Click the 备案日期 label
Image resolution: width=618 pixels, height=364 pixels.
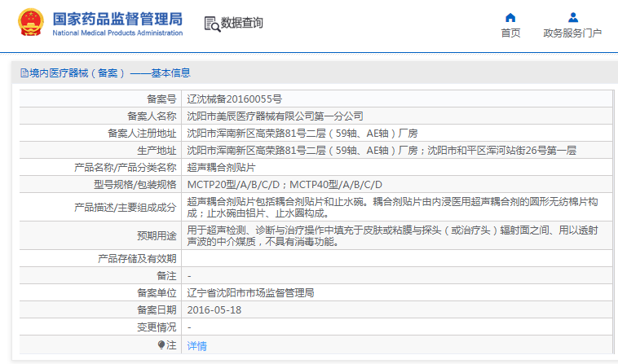coord(157,310)
